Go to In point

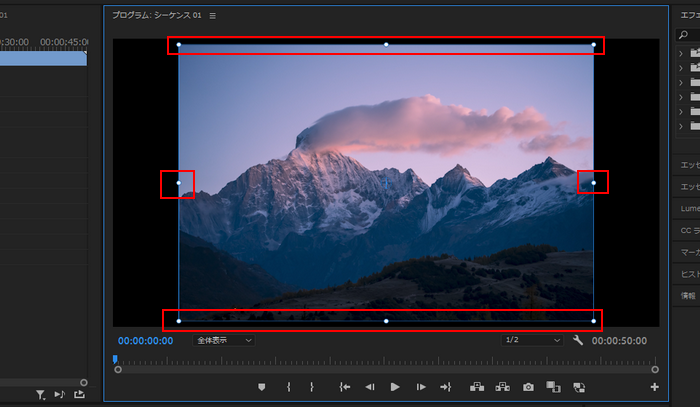[344, 386]
